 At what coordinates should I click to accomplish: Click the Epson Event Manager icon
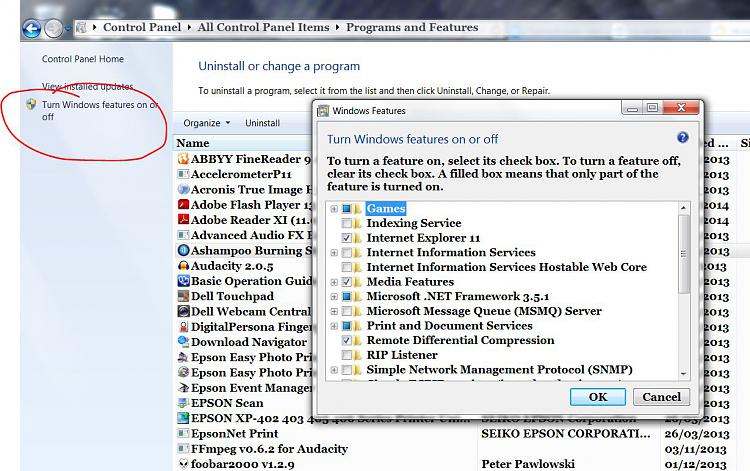pos(183,388)
